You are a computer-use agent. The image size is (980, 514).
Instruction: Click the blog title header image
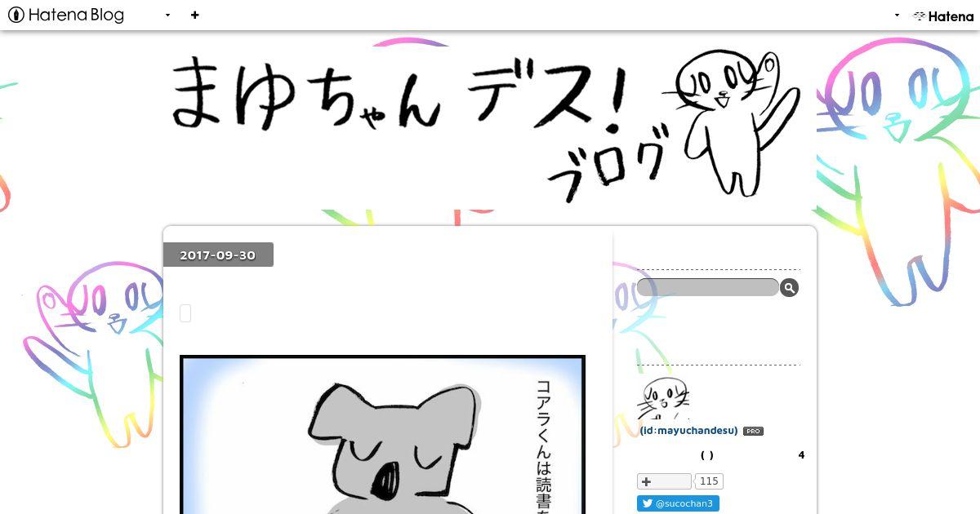coord(490,128)
